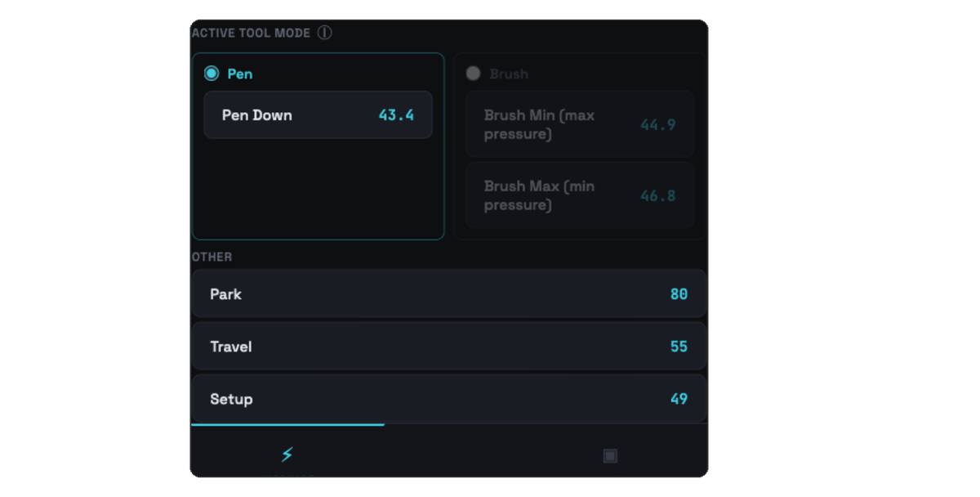The image size is (980, 497).
Task: Click the Pen Down value 43.4
Action: tap(397, 114)
